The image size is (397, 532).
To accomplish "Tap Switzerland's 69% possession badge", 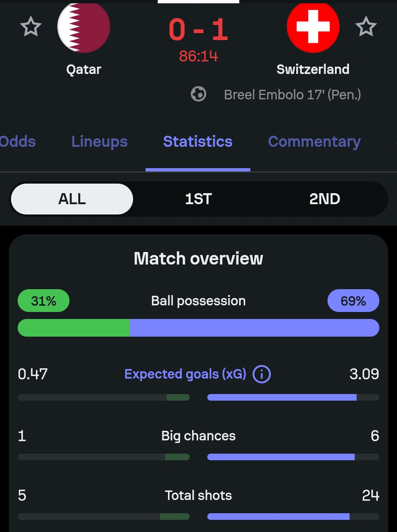I will 353,301.
